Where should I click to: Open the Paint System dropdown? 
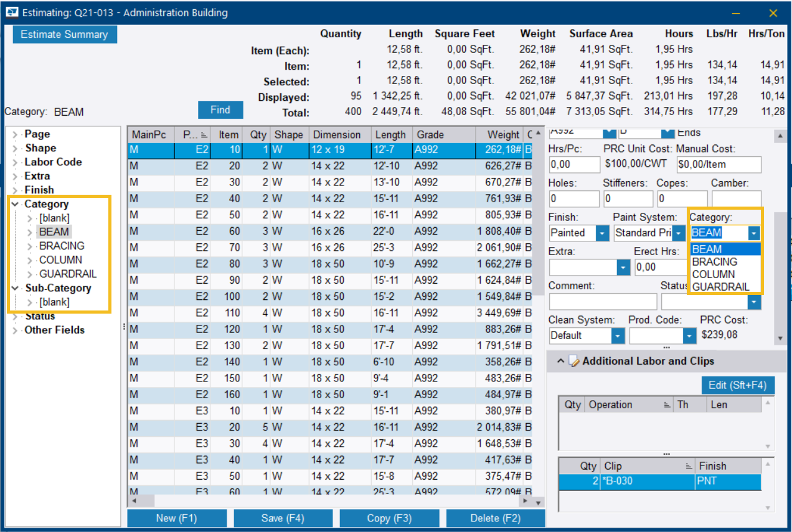(x=678, y=233)
